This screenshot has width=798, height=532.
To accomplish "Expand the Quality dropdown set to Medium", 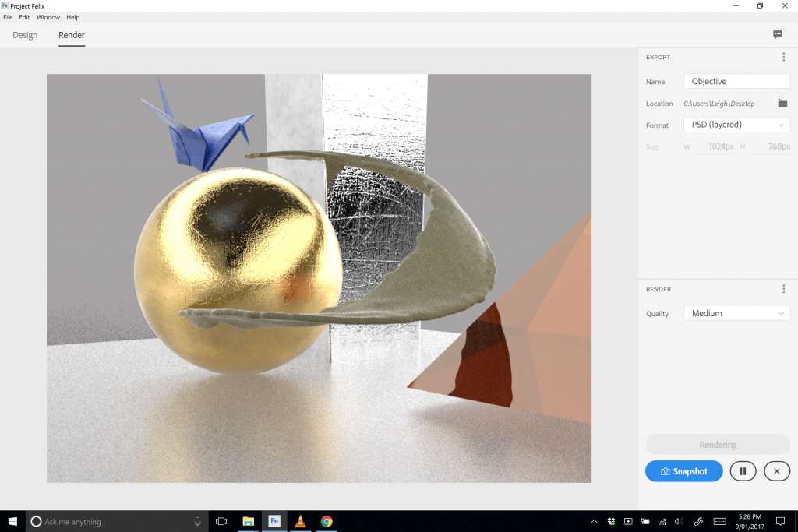I will tap(736, 313).
